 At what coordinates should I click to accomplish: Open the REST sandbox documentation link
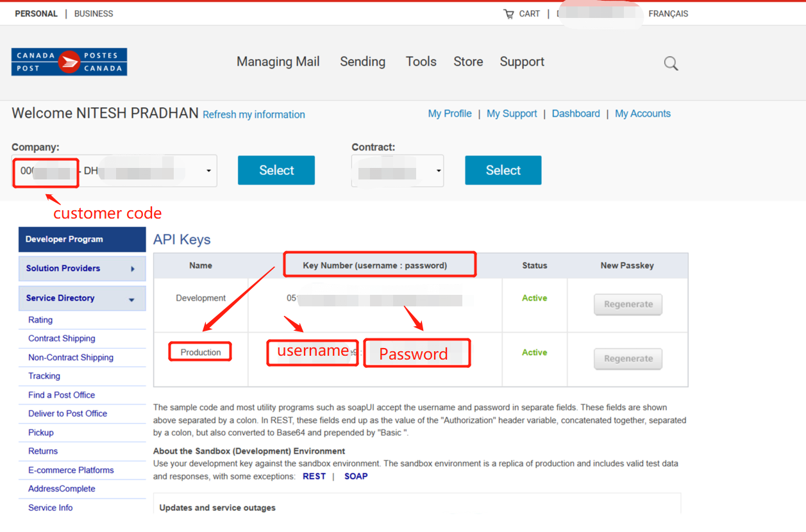coord(314,476)
